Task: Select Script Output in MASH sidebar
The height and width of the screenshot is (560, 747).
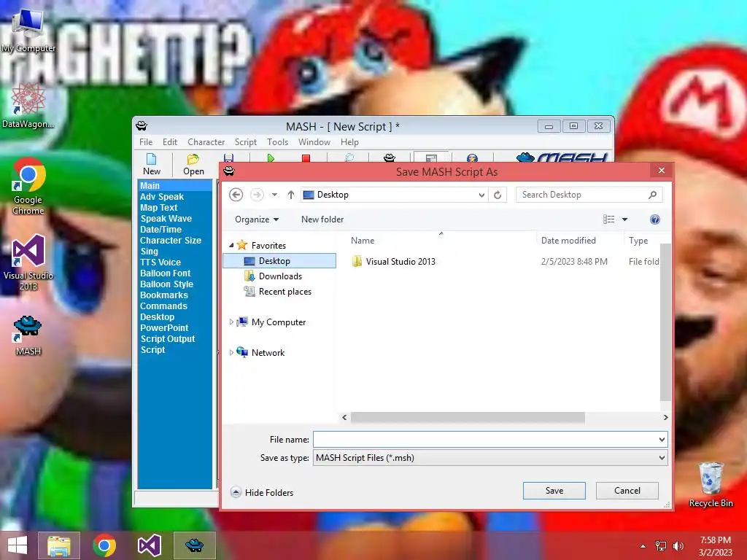Action: [x=168, y=339]
